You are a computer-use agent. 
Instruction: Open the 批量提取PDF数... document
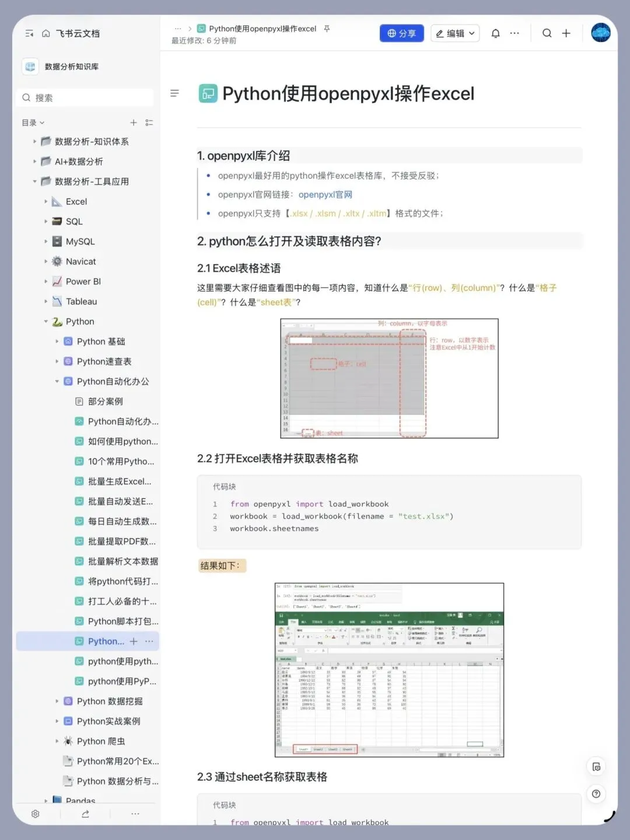tap(121, 542)
